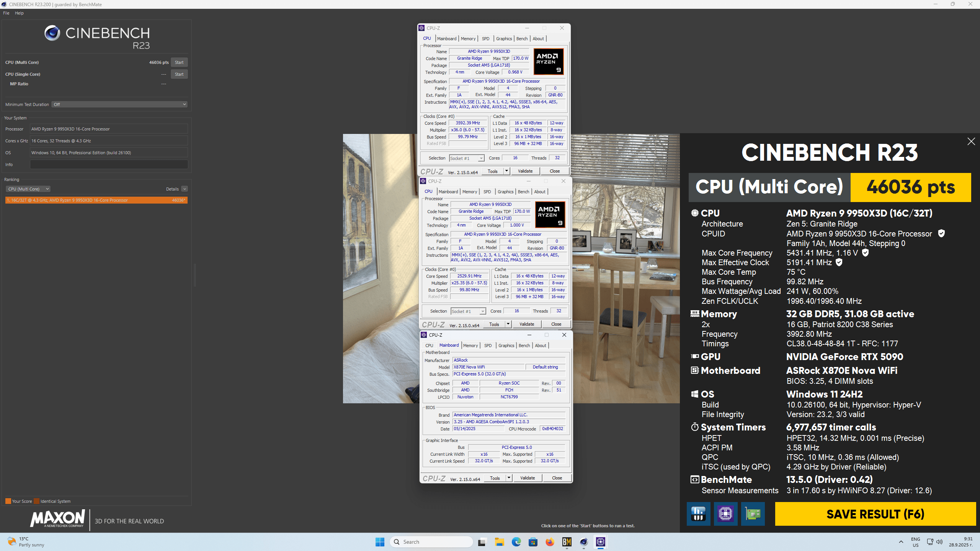
Task: Close the BenchMate result overlay with X
Action: (971, 142)
